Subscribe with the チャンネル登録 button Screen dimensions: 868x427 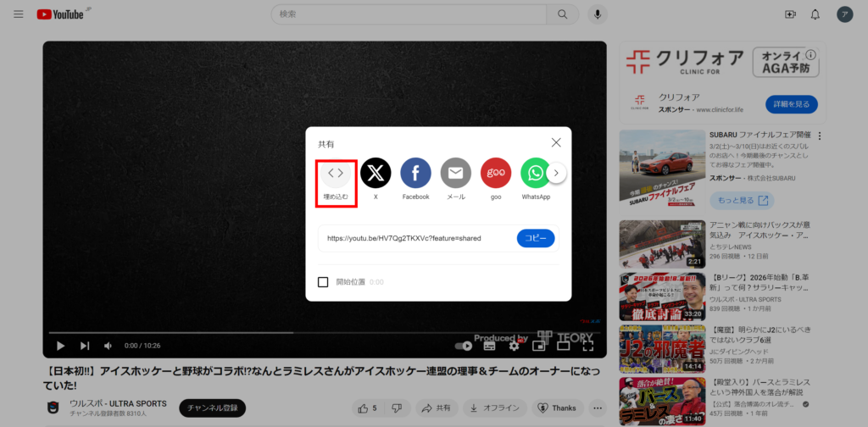tap(211, 408)
